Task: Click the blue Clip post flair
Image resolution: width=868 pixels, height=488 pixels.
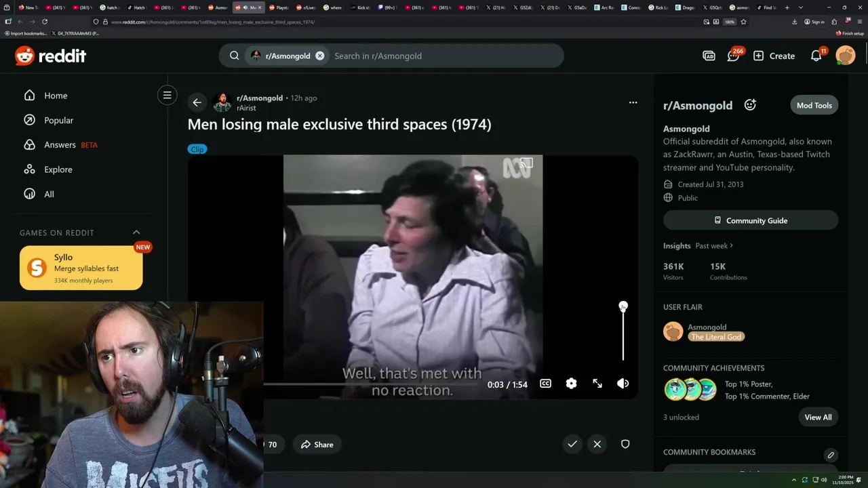Action: point(197,149)
